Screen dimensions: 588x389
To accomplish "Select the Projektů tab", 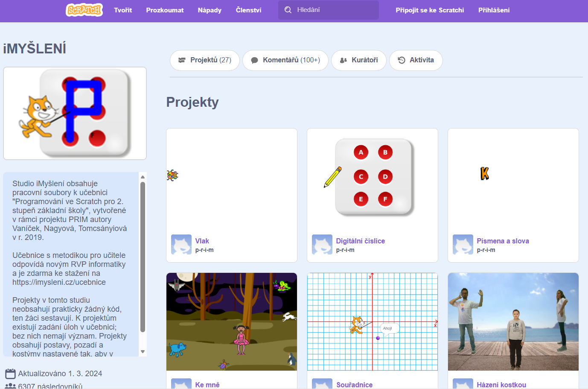I will click(x=205, y=60).
